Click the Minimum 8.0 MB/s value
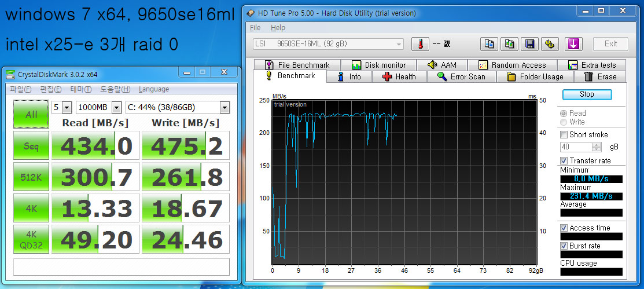Screen dimensions: 644x289 [591, 179]
